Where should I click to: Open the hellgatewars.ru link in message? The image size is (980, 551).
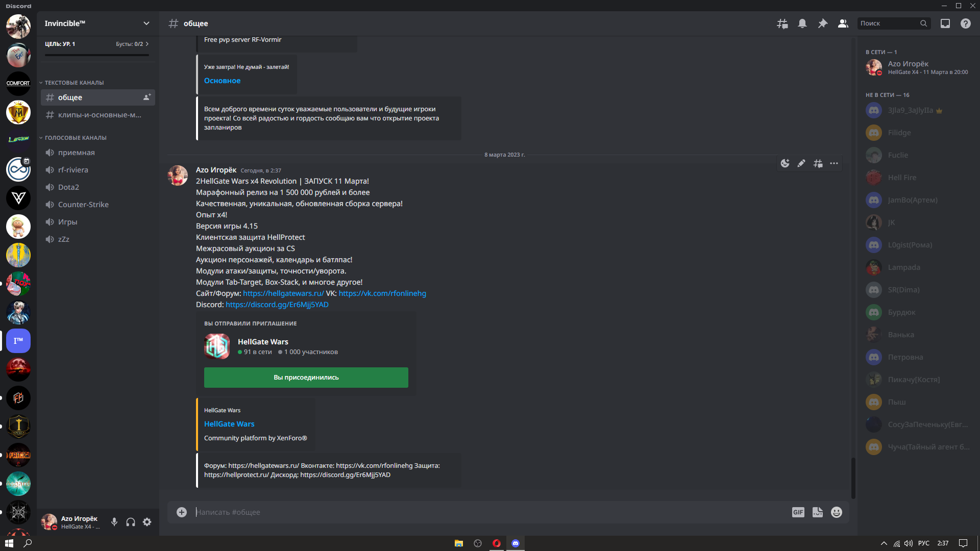pos(283,293)
